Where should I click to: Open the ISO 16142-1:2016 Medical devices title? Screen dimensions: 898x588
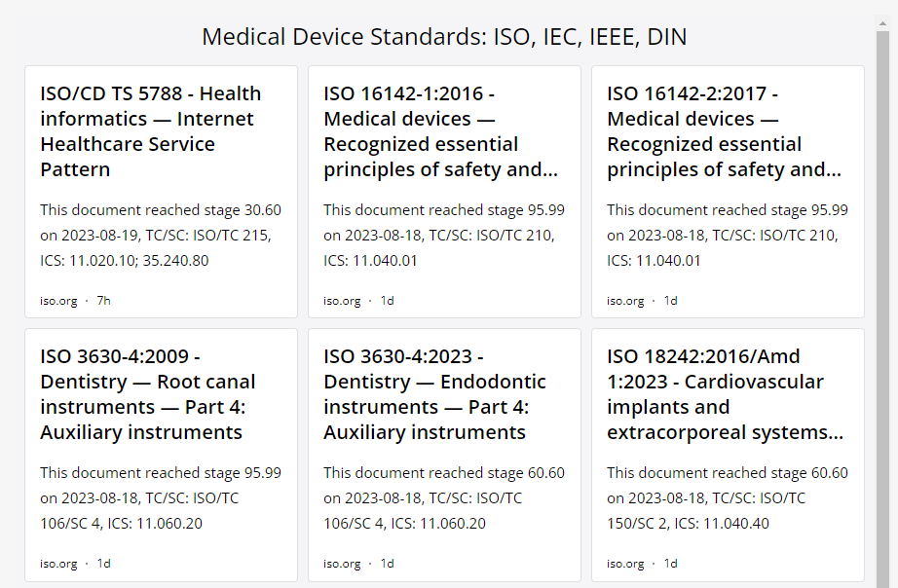click(x=440, y=131)
